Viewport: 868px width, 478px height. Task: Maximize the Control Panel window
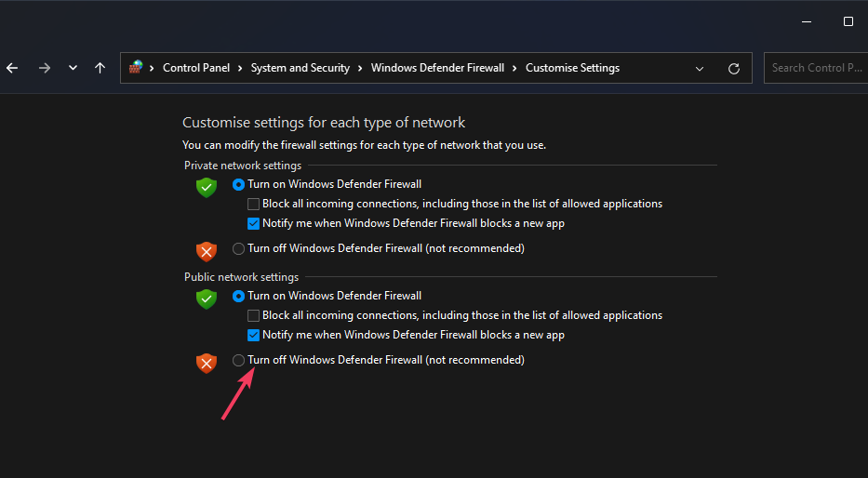(848, 21)
